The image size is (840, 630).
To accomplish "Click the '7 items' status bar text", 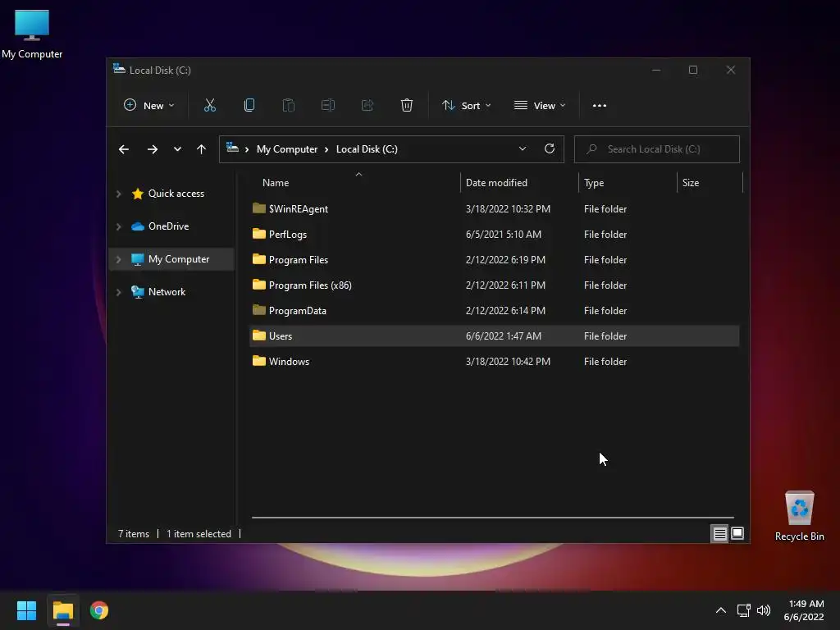I will [x=134, y=533].
